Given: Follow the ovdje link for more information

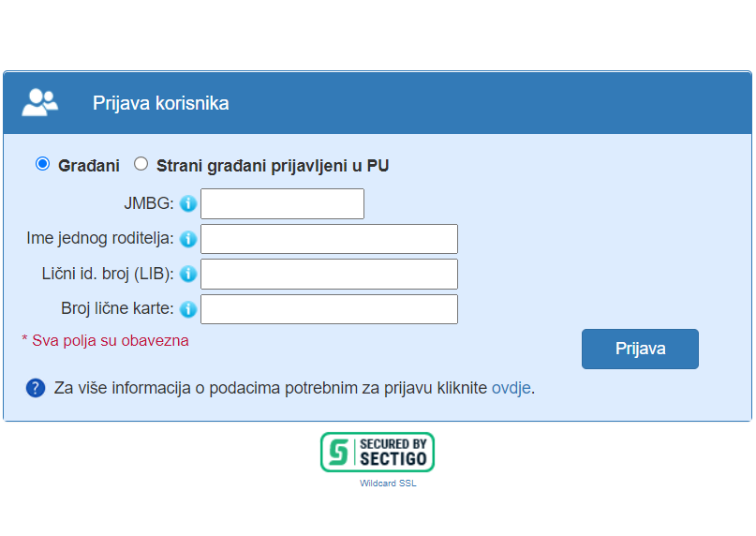Looking at the screenshot, I should (x=511, y=387).
